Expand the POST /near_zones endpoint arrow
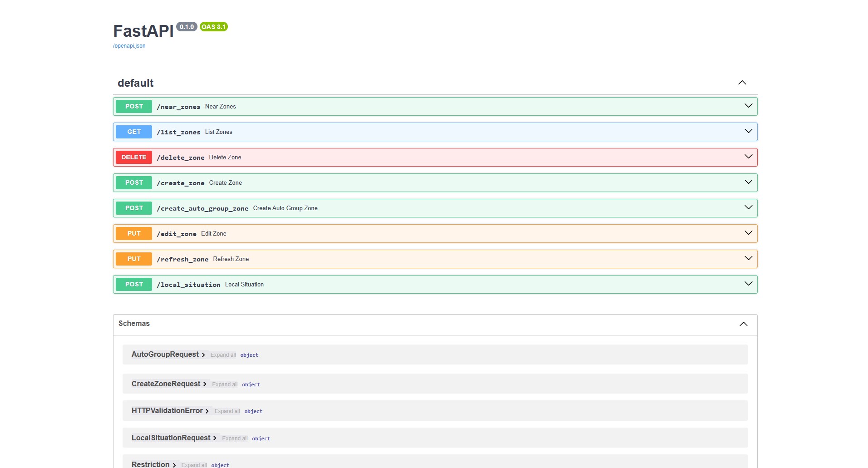 (748, 106)
